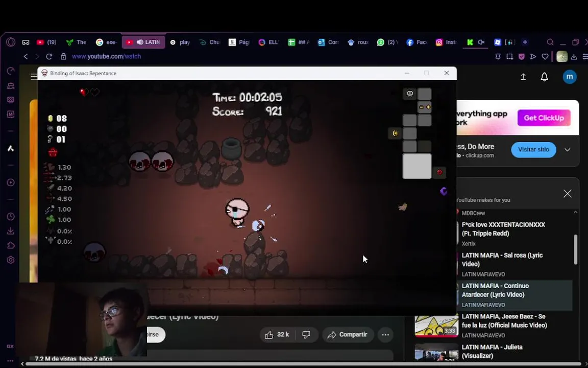This screenshot has height=368, width=588.
Task: Switch to Google 'exe' tab
Action: [x=107, y=42]
